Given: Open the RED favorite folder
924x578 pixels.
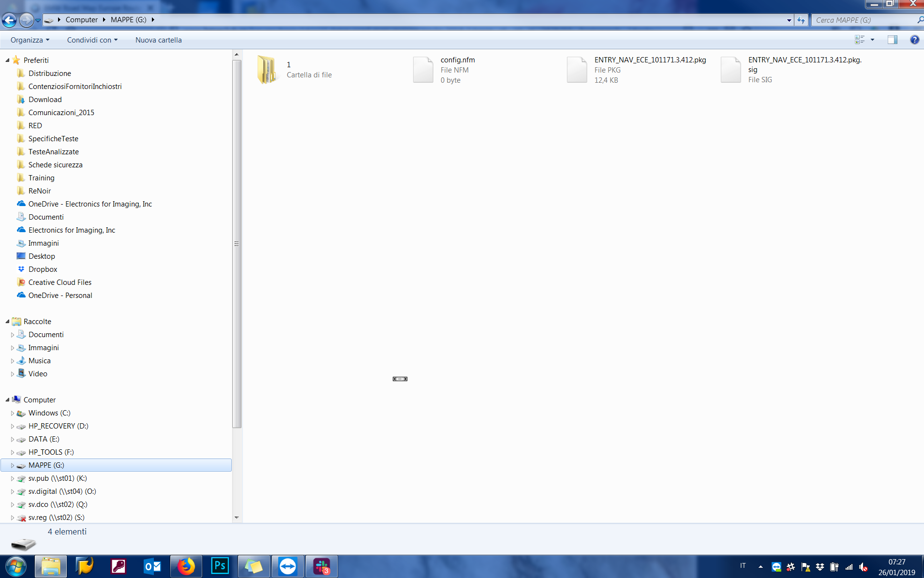Looking at the screenshot, I should pyautogui.click(x=35, y=126).
